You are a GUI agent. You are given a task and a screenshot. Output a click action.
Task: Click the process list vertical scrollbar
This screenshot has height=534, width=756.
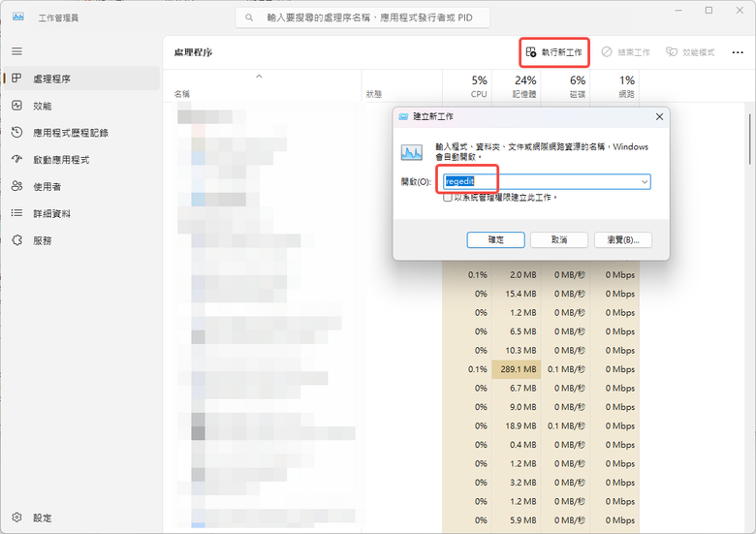[750, 139]
